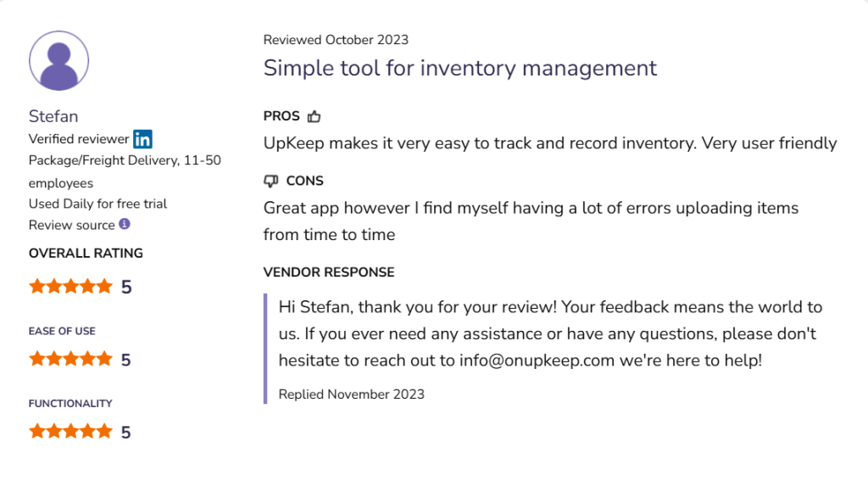
Task: Click the Used Daily for free trial text
Action: 97,204
